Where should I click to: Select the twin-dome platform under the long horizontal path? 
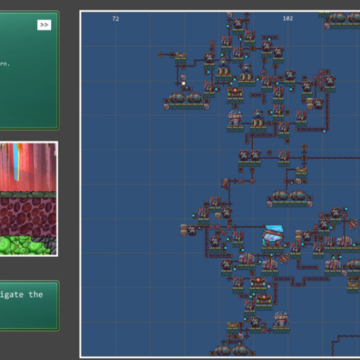coord(290,199)
